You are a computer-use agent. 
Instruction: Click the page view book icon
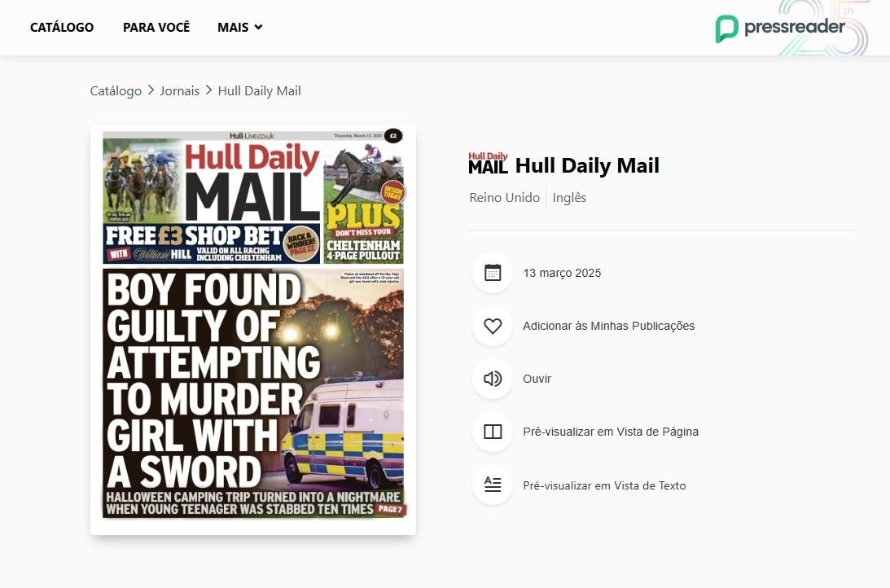(x=493, y=432)
